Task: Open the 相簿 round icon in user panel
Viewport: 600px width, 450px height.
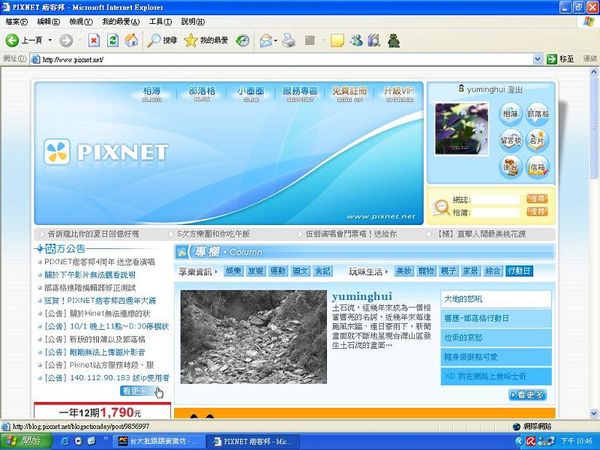Action: (510, 114)
